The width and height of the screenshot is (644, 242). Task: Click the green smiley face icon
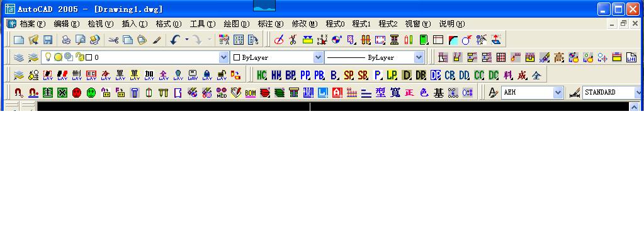coord(91,93)
